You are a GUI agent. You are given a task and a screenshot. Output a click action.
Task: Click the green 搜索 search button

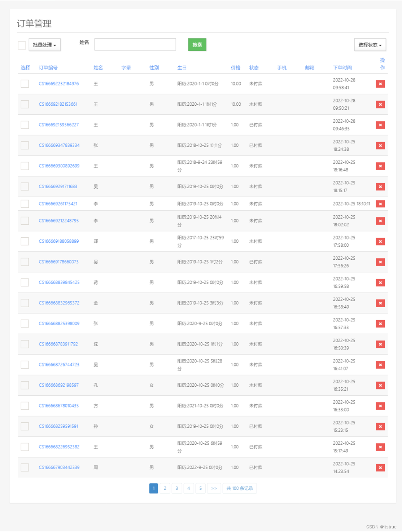coord(197,45)
